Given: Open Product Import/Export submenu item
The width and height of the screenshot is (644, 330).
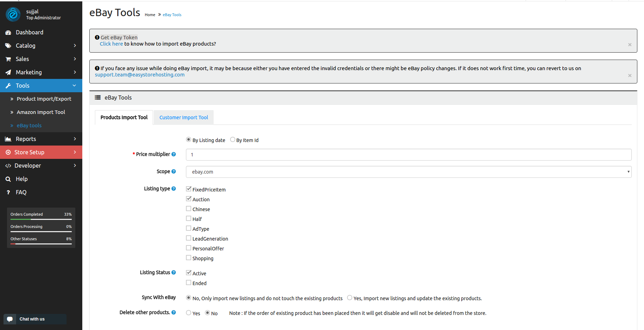Looking at the screenshot, I should [41, 99].
